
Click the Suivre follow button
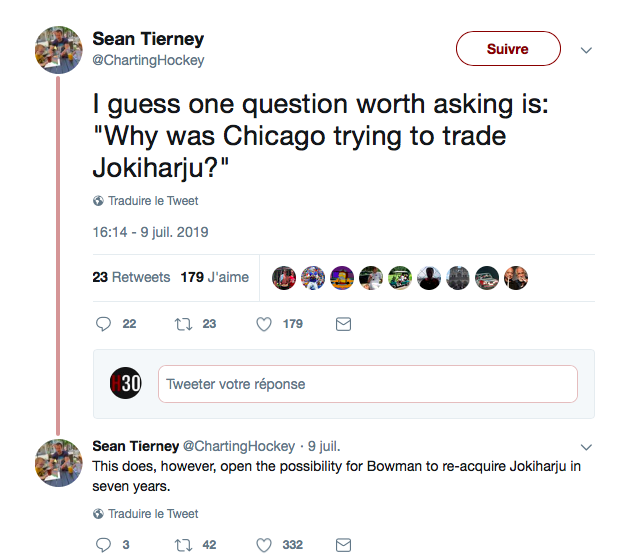tap(508, 49)
